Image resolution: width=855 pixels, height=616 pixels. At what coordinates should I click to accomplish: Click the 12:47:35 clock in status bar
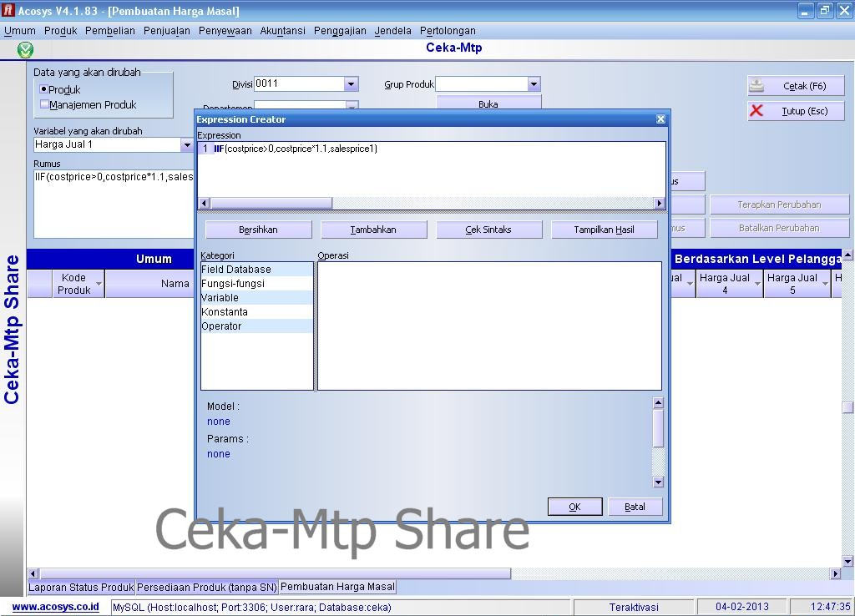(x=829, y=607)
